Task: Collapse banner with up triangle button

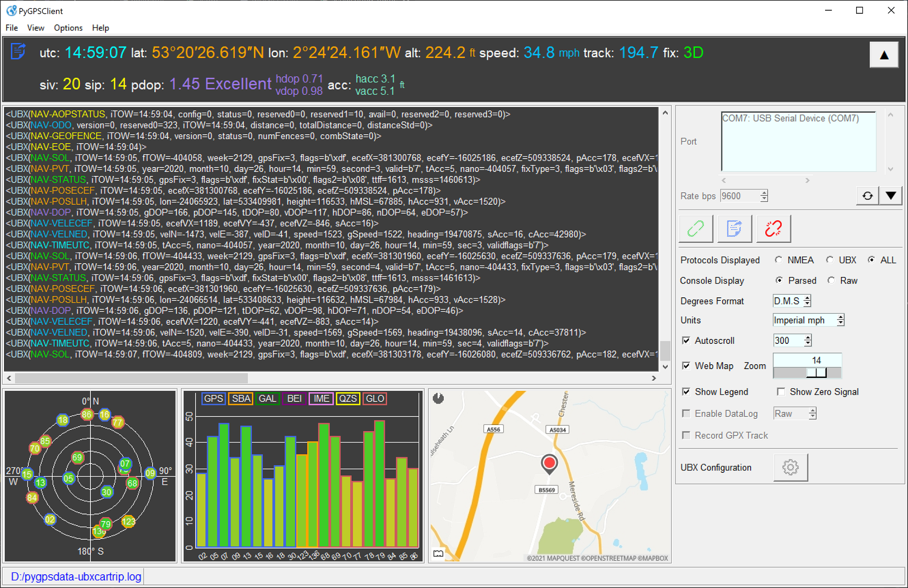Action: click(x=884, y=55)
